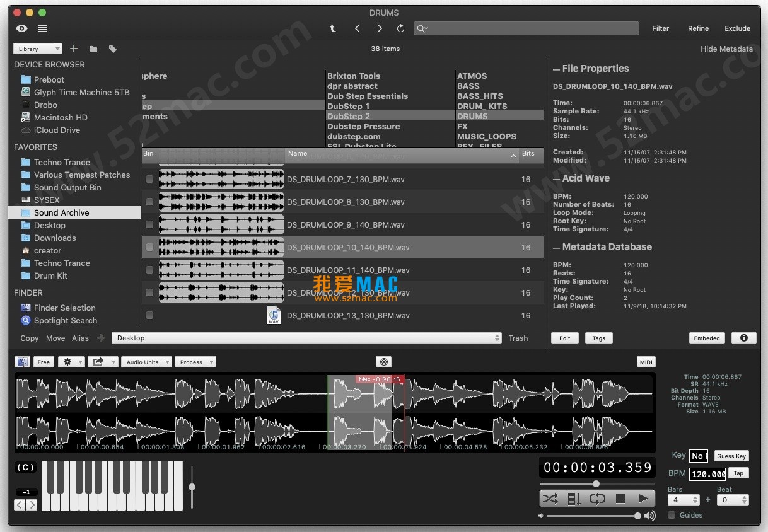Click the mute speaker icon at volume slider start

540,516
